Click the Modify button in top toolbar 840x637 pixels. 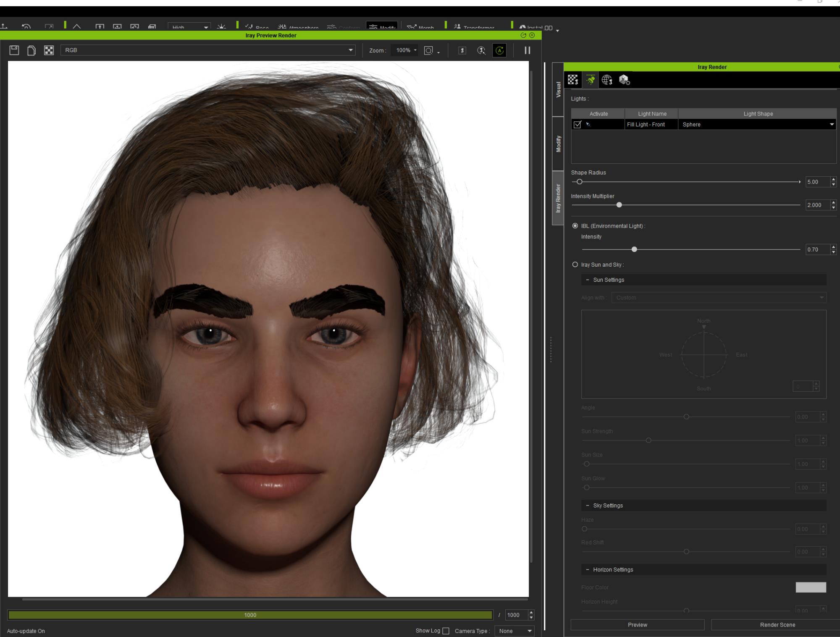pos(382,26)
